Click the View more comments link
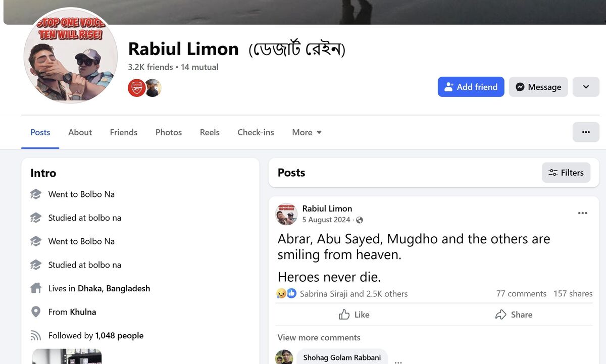This screenshot has width=606, height=364. click(x=319, y=337)
